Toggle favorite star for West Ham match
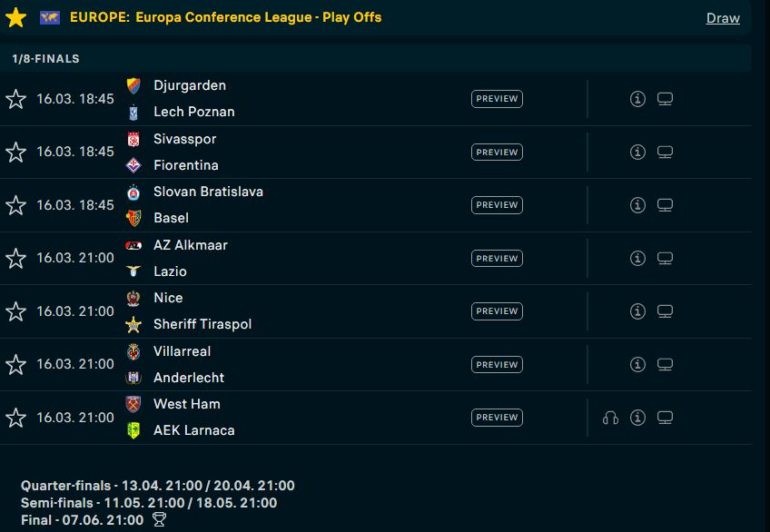The image size is (770, 532). pyautogui.click(x=15, y=419)
